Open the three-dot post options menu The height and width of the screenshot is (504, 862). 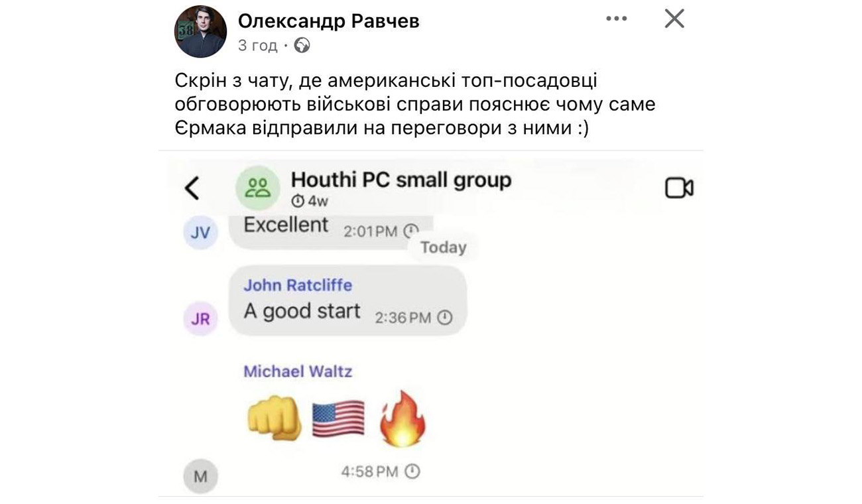click(617, 19)
